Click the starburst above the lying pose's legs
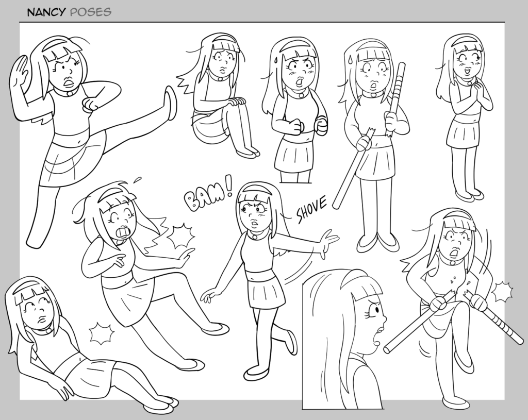This screenshot has width=528, height=420. 102,333
